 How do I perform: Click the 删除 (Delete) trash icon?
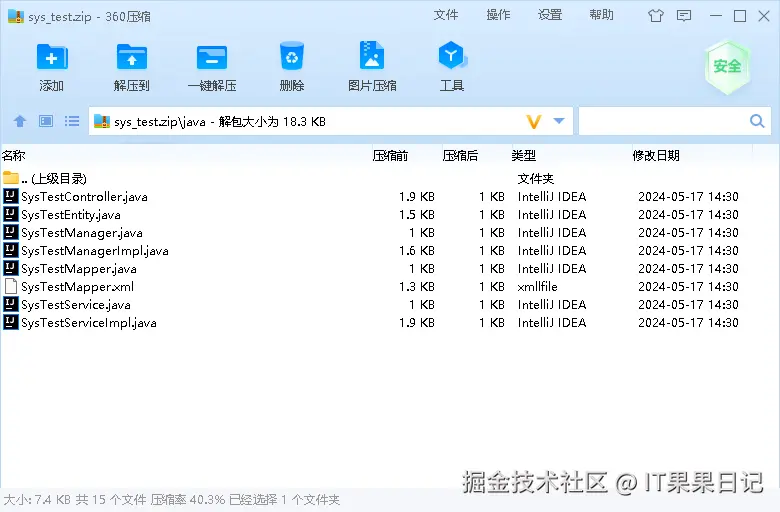coord(292,56)
